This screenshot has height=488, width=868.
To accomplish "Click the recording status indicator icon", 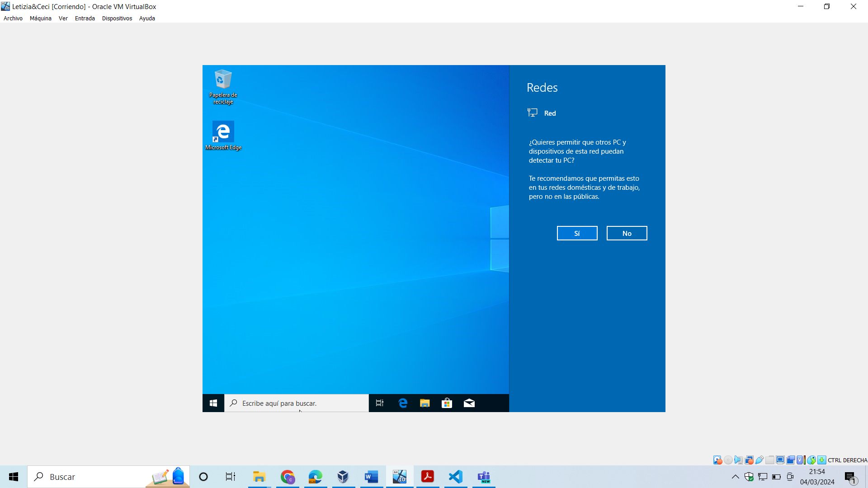I will point(791,460).
